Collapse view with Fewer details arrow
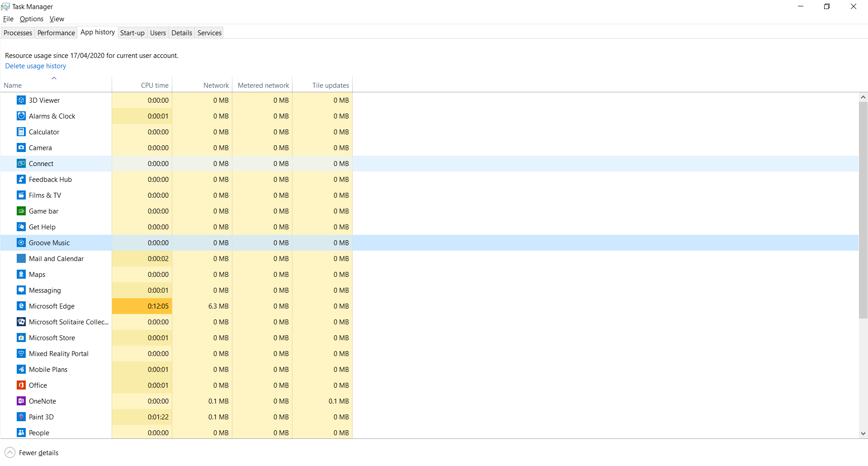Image resolution: width=868 pixels, height=466 pixels. coord(10,452)
